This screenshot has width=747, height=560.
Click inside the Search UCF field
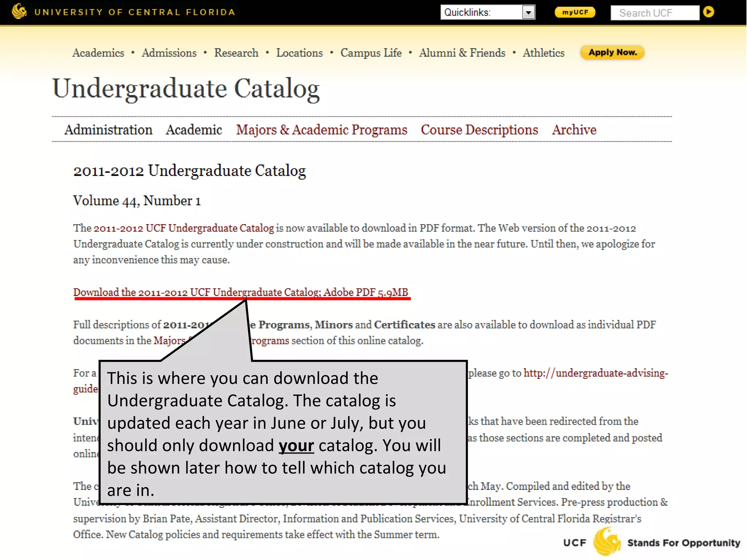pos(655,13)
